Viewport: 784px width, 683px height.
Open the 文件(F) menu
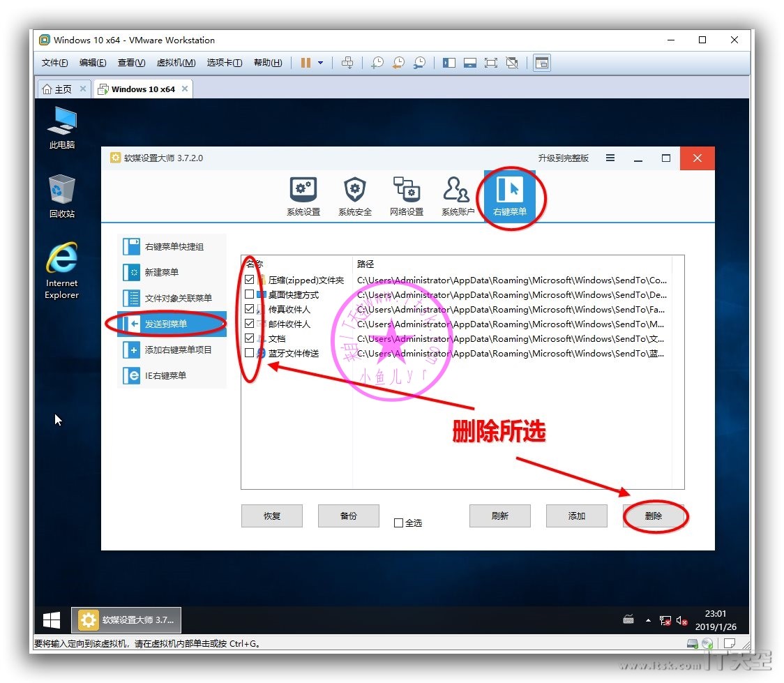54,63
